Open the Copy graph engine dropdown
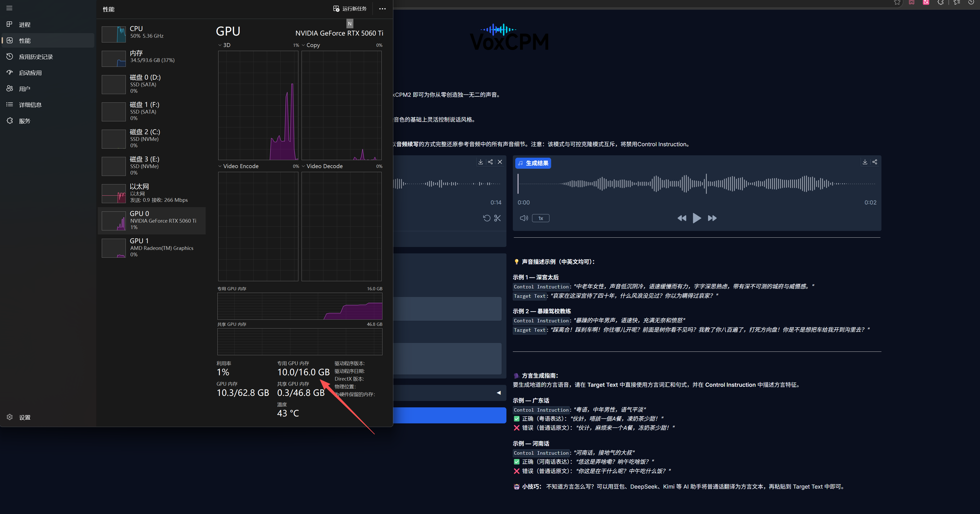This screenshot has width=980, height=514. coord(311,45)
